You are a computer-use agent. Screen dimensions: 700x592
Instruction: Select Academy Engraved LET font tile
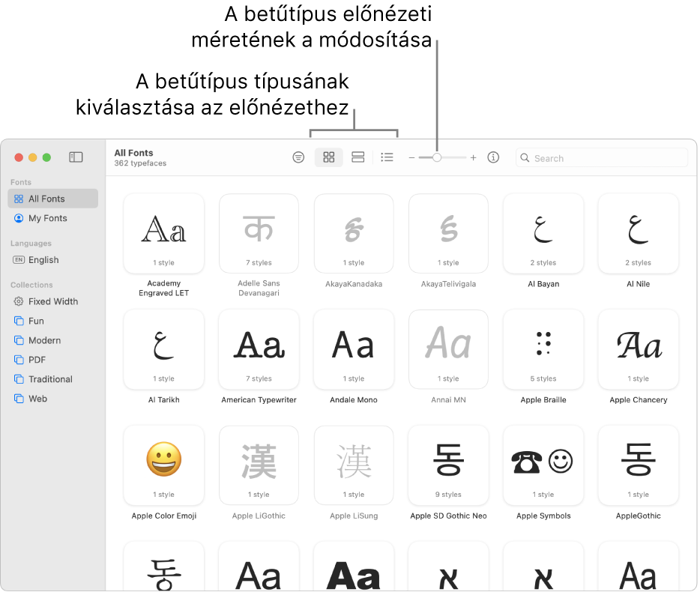click(x=164, y=234)
